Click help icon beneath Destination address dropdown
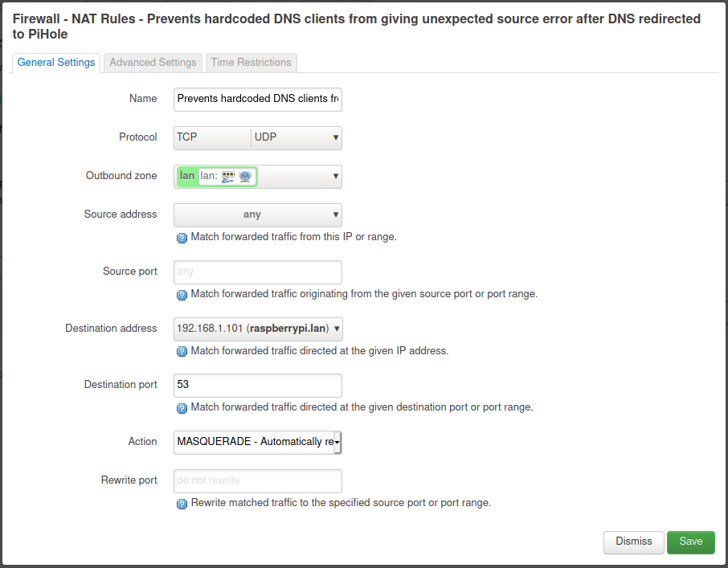This screenshot has width=728, height=568. point(182,352)
